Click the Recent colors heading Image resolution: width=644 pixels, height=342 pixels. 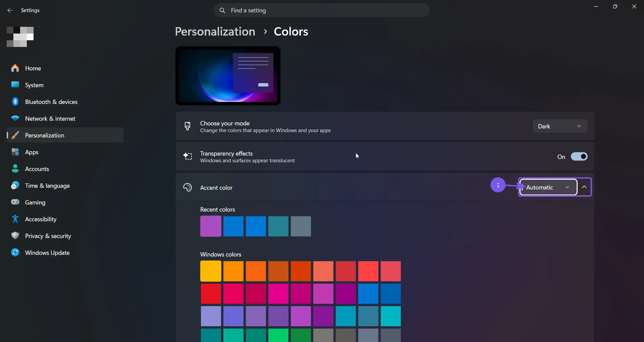pos(217,210)
